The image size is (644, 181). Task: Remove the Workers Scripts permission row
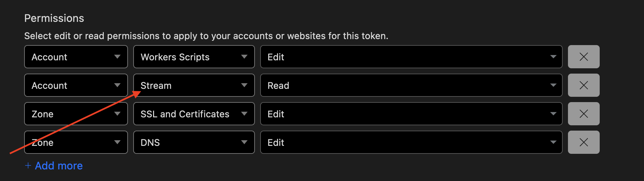[584, 57]
